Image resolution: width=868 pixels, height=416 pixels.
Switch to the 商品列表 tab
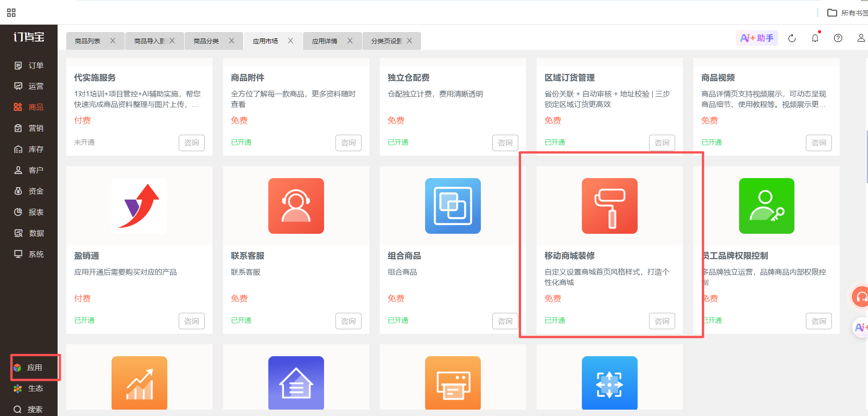tap(88, 41)
